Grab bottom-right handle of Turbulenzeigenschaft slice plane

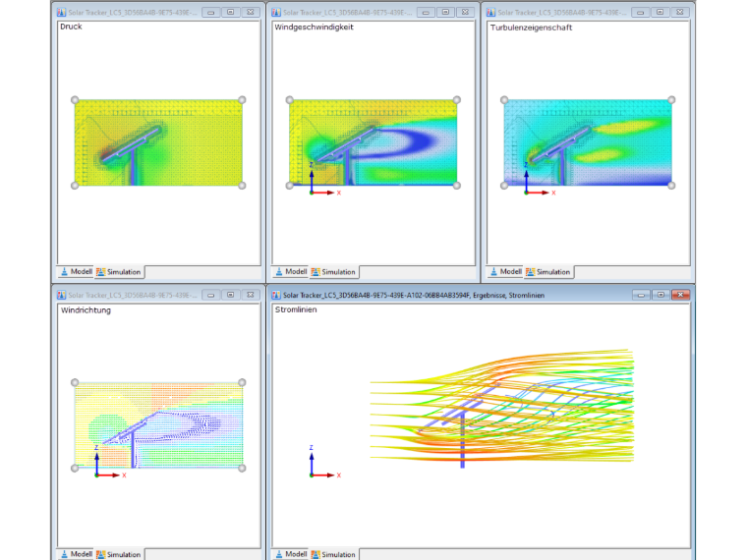pos(671,186)
